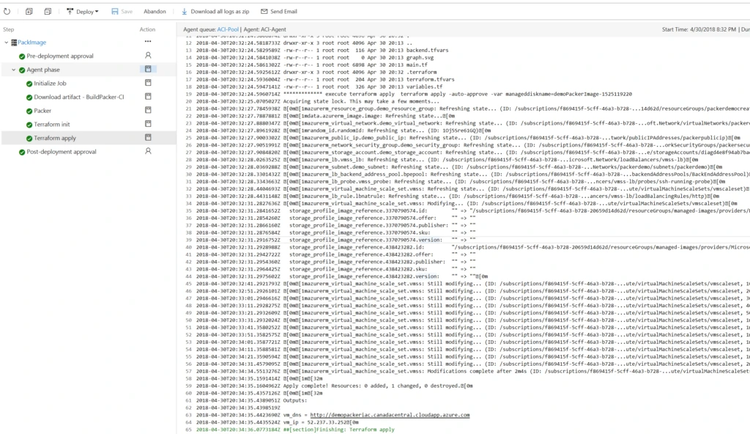
Task: Open the PackImage environment link
Action: 32,43
